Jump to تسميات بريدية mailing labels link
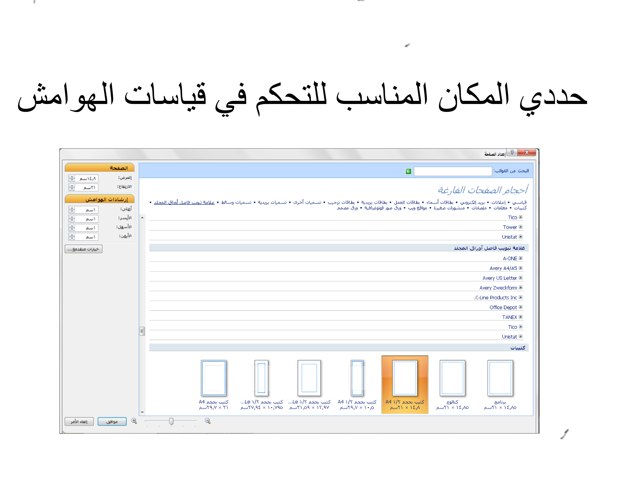This screenshot has height=480, width=640. tap(272, 202)
